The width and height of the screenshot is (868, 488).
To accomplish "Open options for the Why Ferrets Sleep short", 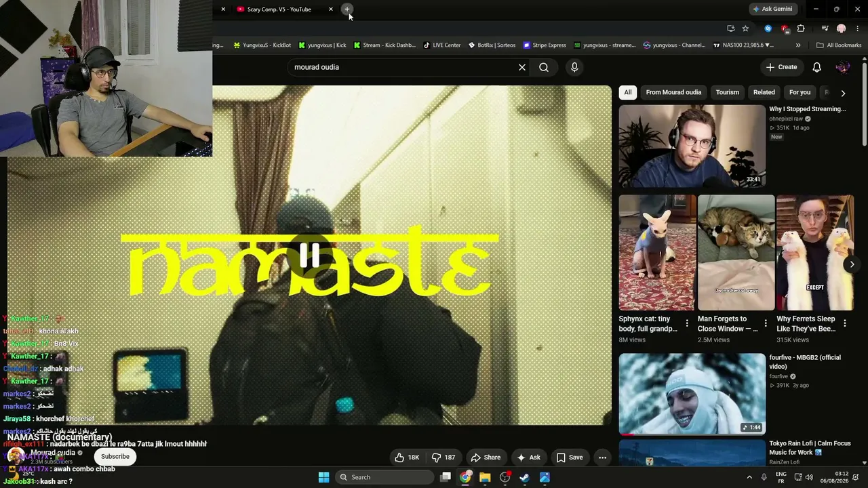I will pos(845,323).
